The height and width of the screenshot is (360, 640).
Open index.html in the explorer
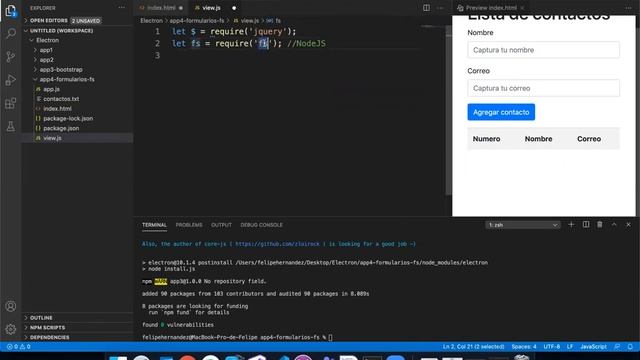(78, 109)
